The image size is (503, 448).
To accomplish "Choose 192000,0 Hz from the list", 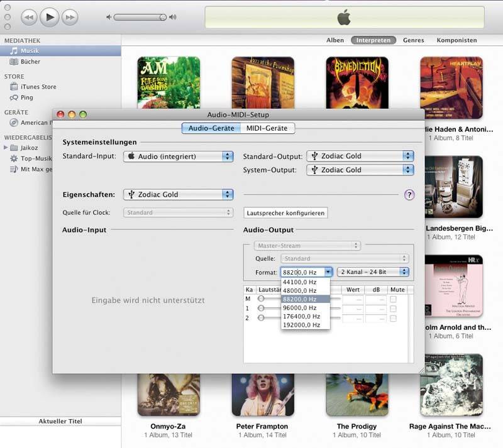I will pyautogui.click(x=306, y=325).
